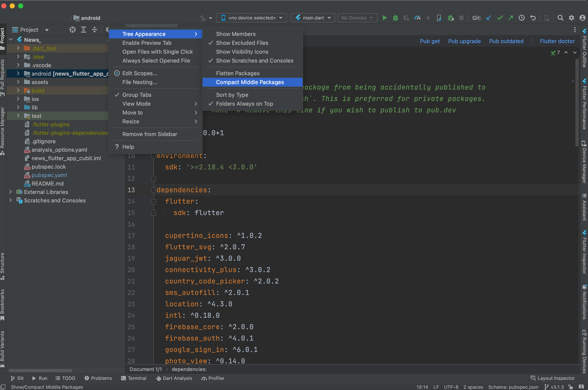The height and width of the screenshot is (390, 588).
Task: Click the Debug bug icon
Action: point(395,18)
